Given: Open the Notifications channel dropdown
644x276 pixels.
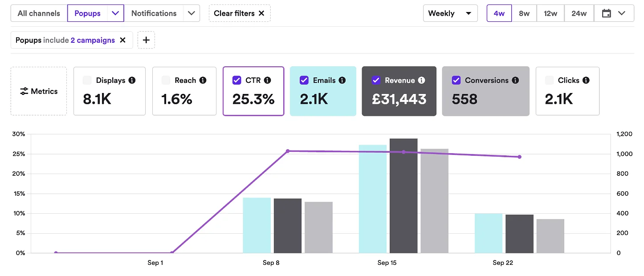Looking at the screenshot, I should (x=192, y=13).
